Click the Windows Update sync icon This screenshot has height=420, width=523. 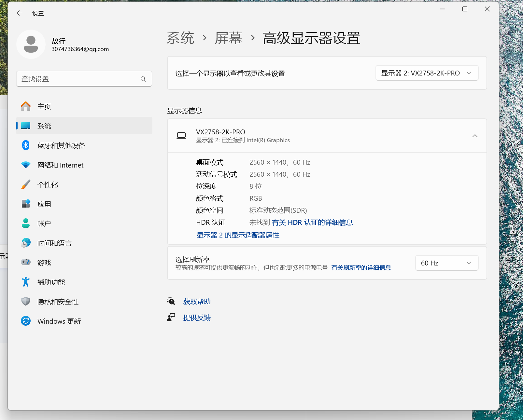pyautogui.click(x=26, y=321)
